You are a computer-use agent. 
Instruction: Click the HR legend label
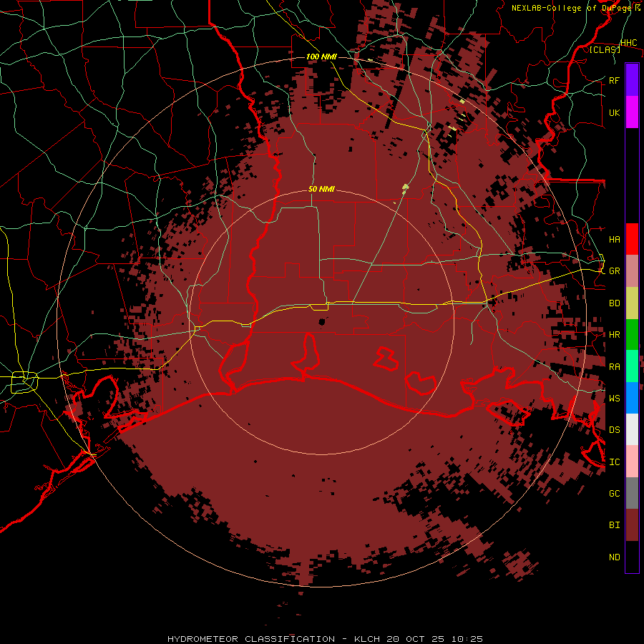tap(614, 335)
